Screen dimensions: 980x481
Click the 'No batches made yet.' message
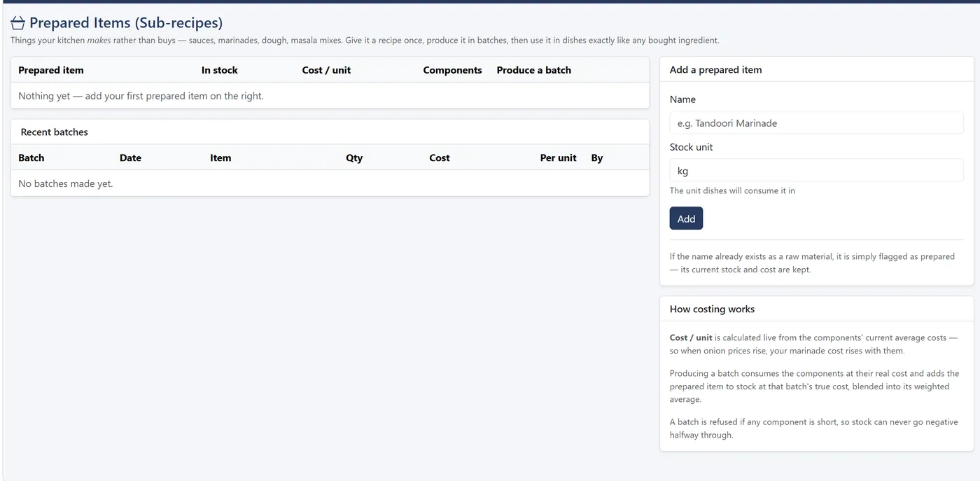click(x=66, y=183)
